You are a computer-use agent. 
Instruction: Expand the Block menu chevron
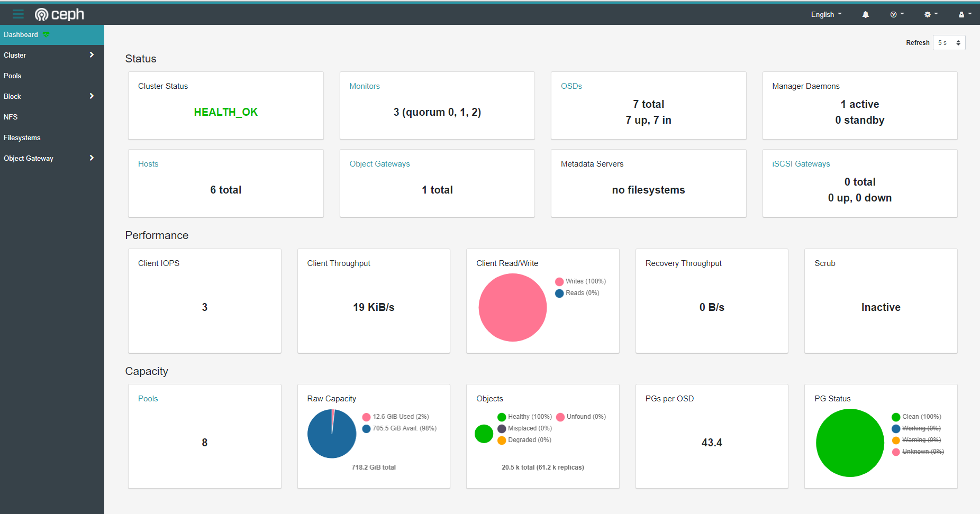(x=92, y=96)
